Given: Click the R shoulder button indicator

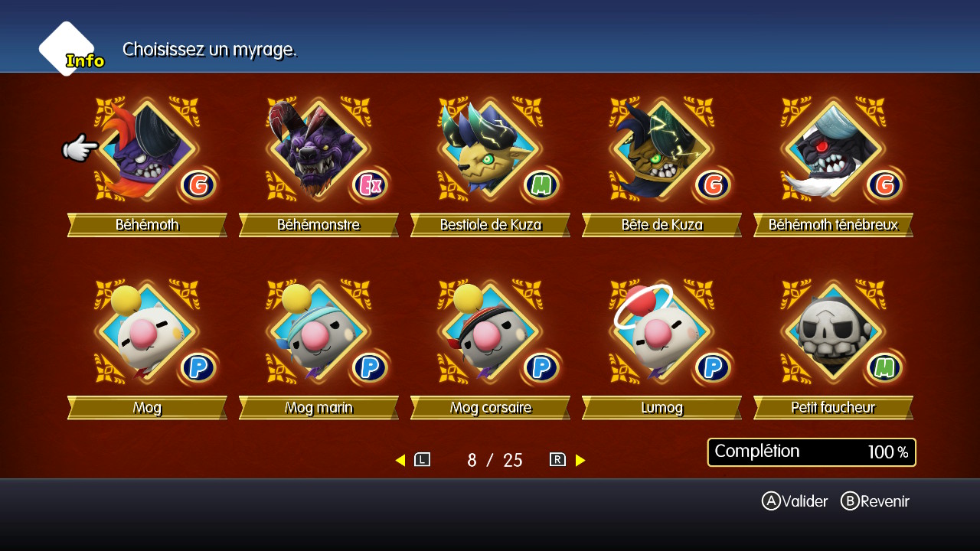Looking at the screenshot, I should tap(557, 460).
